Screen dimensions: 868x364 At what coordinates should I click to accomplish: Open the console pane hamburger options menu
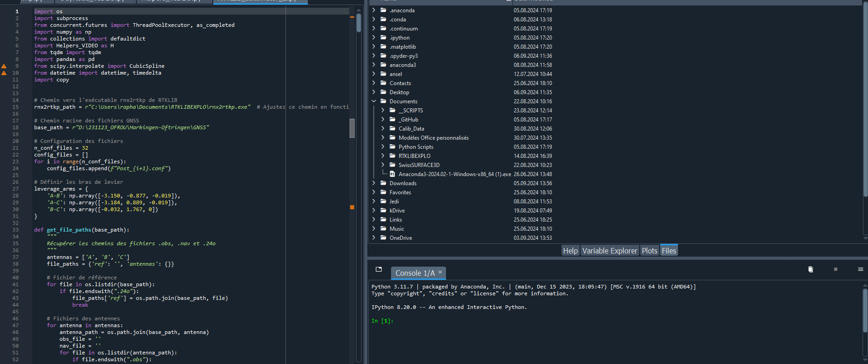pos(860,269)
